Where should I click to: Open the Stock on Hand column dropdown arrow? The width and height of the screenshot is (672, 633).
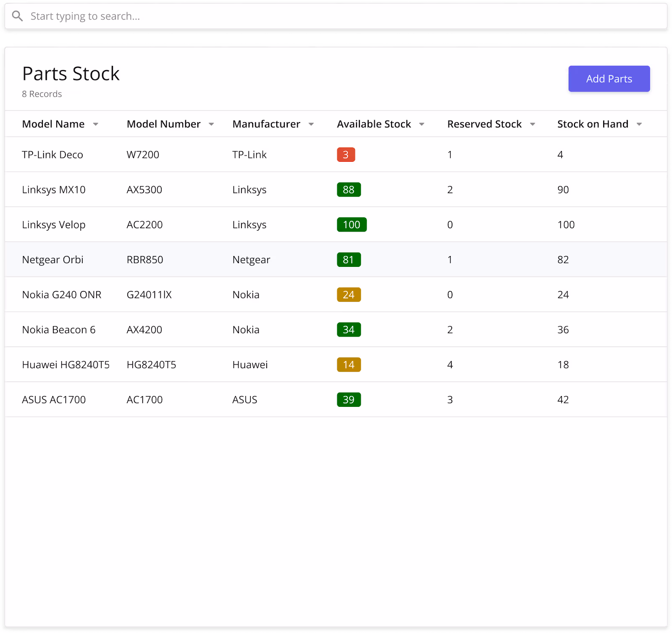[639, 124]
